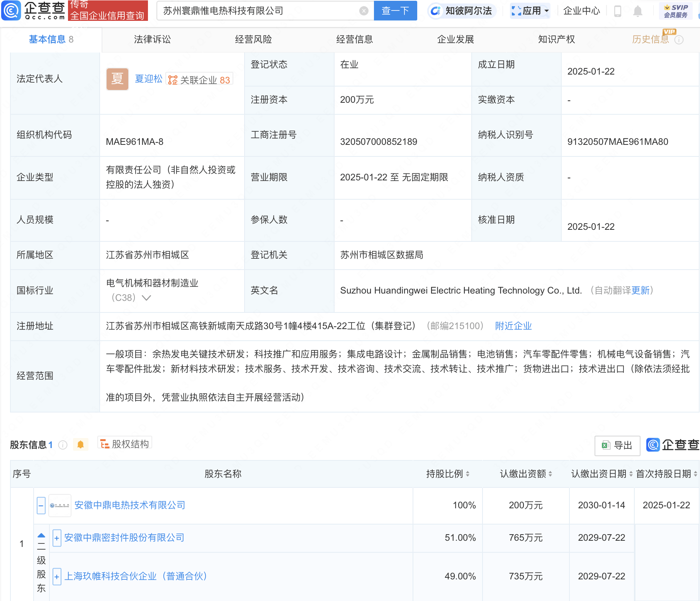This screenshot has width=700, height=601.
Task: Open 关联企业 83 link
Action: click(x=199, y=80)
